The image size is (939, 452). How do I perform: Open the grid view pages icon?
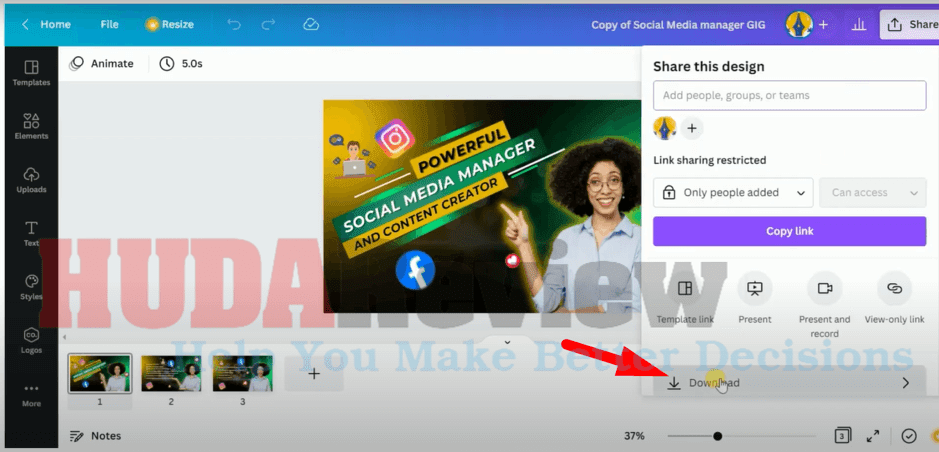[x=843, y=435]
